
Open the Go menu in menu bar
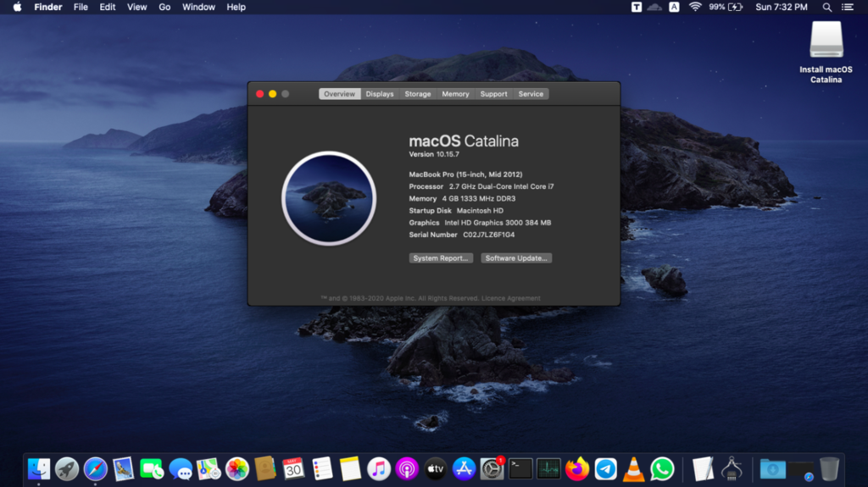tap(164, 7)
